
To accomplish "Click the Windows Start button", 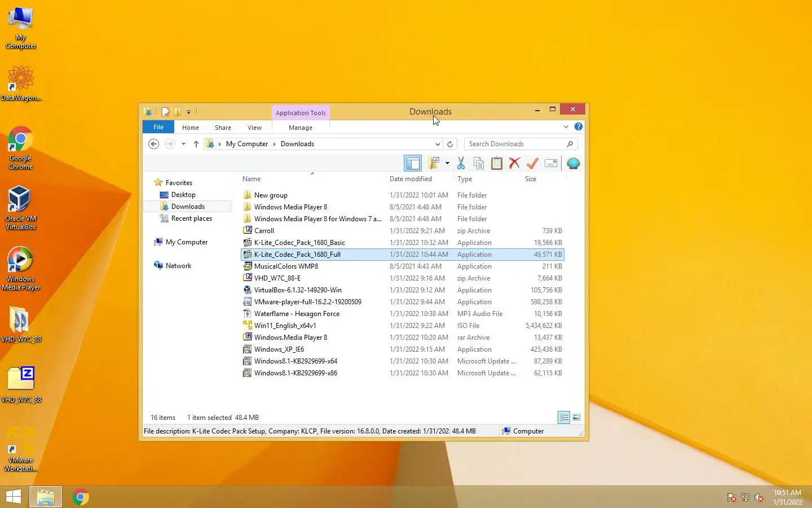I will pyautogui.click(x=14, y=497).
